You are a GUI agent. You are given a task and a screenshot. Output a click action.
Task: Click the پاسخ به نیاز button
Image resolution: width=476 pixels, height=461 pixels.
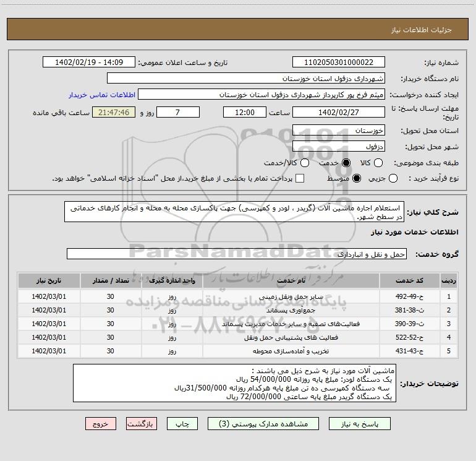coord(359,424)
